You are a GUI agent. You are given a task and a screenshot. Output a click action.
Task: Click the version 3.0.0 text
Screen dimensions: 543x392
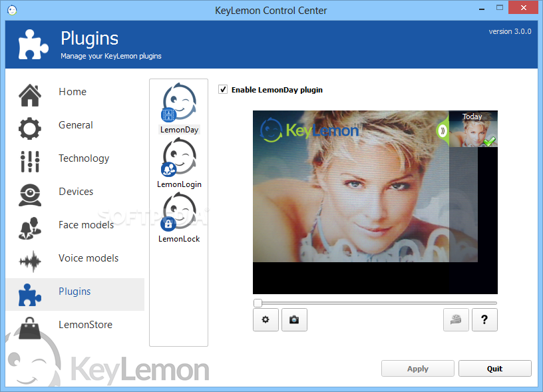510,31
